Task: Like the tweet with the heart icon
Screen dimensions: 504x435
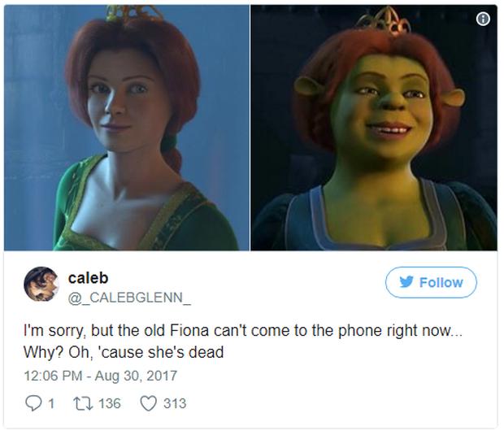Action: point(149,403)
